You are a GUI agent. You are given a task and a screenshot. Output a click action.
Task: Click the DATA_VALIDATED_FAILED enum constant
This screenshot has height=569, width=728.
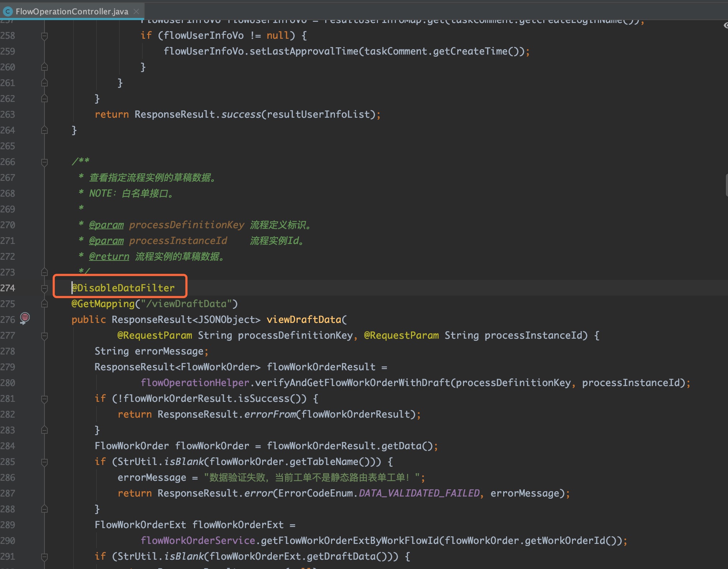(419, 493)
